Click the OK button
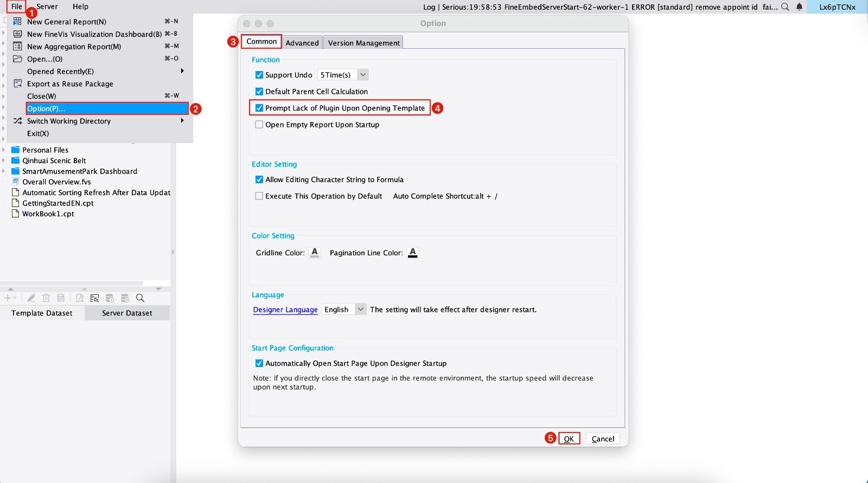Viewport: 868px width, 483px height. [569, 439]
